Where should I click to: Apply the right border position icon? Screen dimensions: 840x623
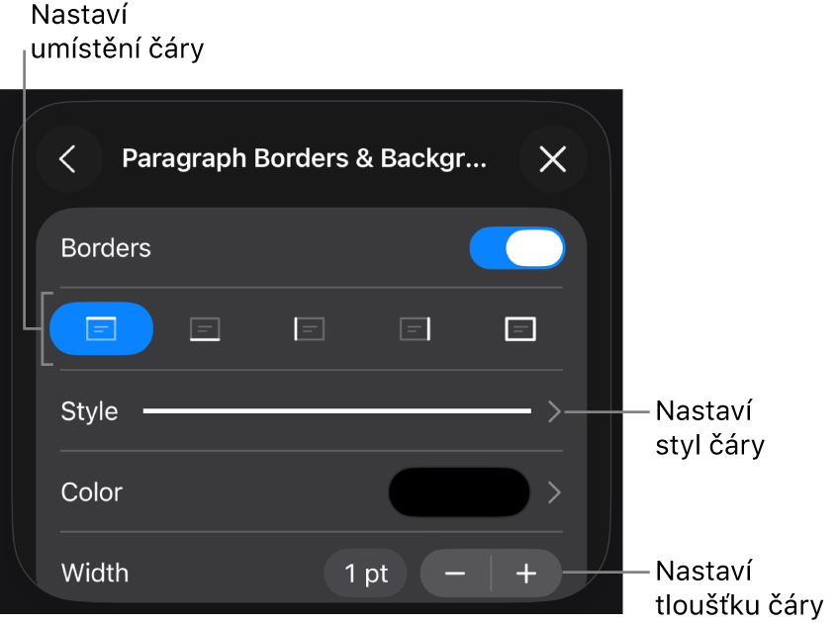[416, 328]
